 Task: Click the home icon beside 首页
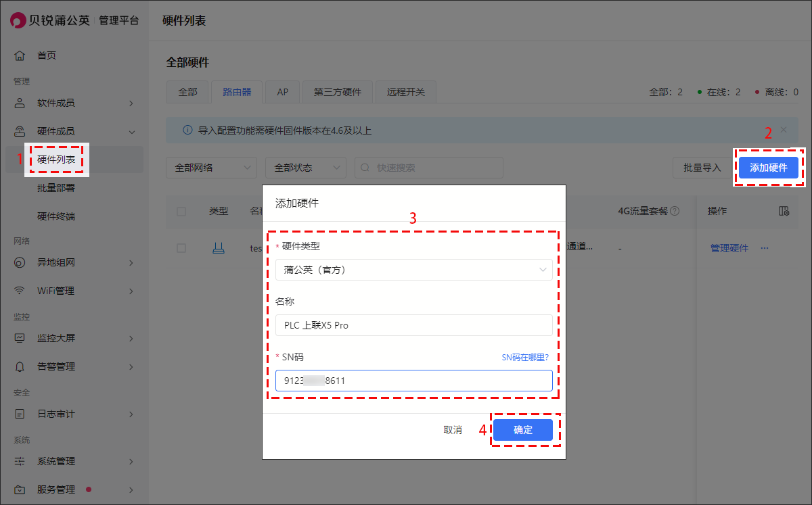click(20, 55)
